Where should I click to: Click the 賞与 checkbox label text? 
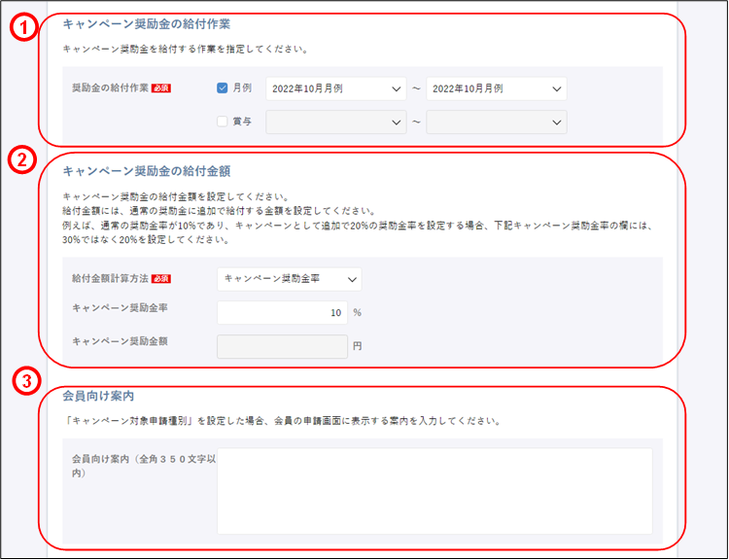[x=242, y=122]
